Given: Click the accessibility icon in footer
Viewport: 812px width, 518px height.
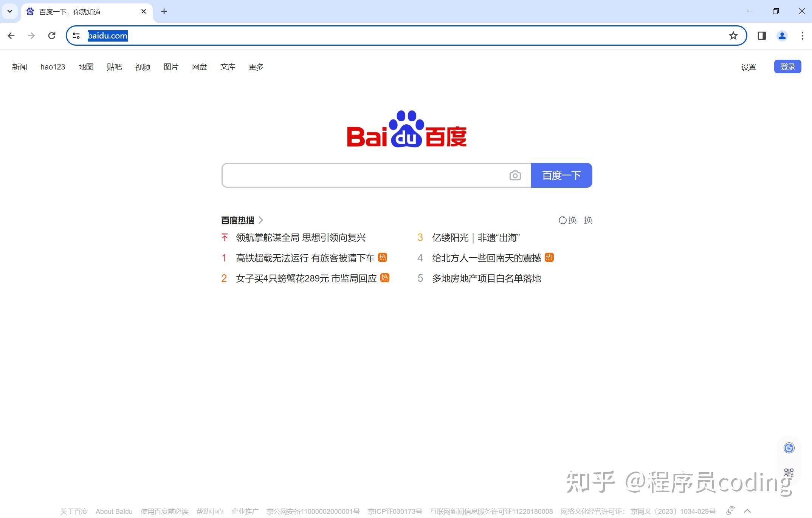Looking at the screenshot, I should 730,510.
